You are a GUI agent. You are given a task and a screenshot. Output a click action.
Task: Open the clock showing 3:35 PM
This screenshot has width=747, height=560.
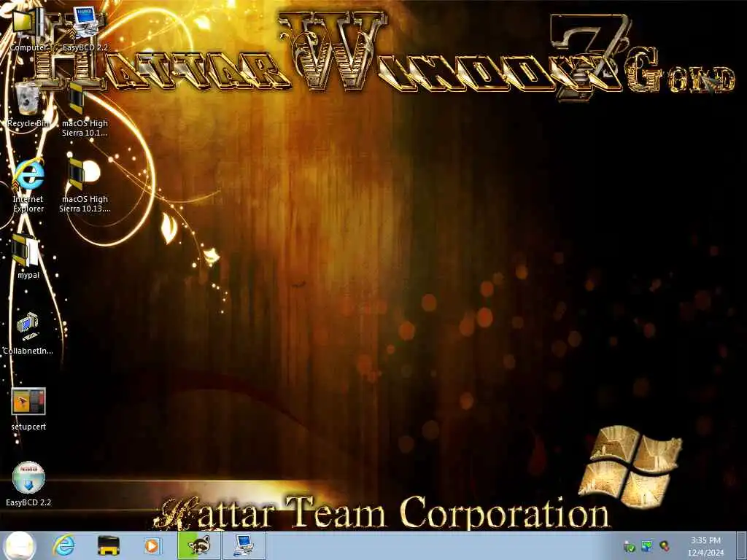[705, 546]
